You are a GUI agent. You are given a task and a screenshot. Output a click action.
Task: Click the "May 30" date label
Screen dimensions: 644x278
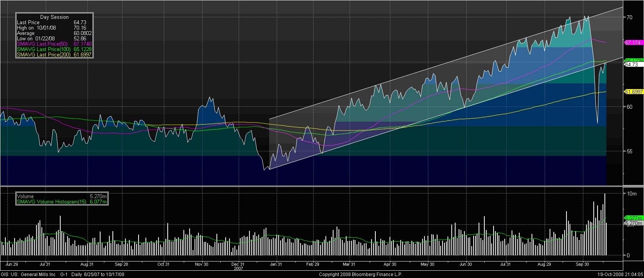(x=427, y=265)
